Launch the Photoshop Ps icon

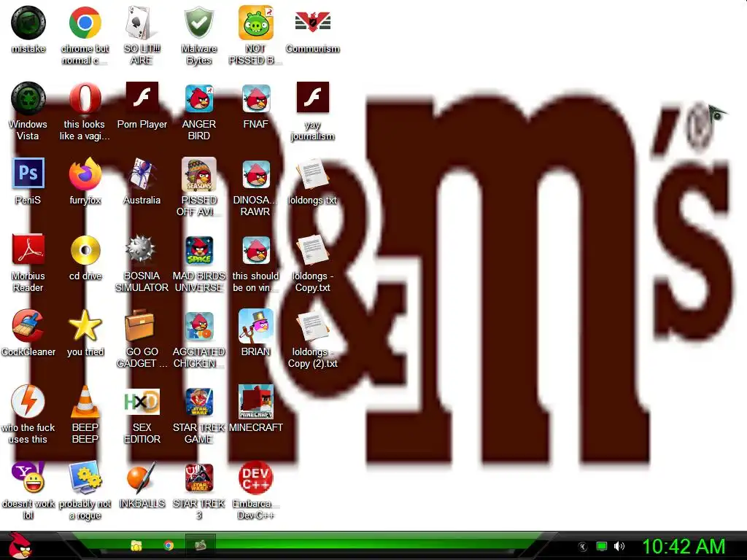pyautogui.click(x=28, y=174)
